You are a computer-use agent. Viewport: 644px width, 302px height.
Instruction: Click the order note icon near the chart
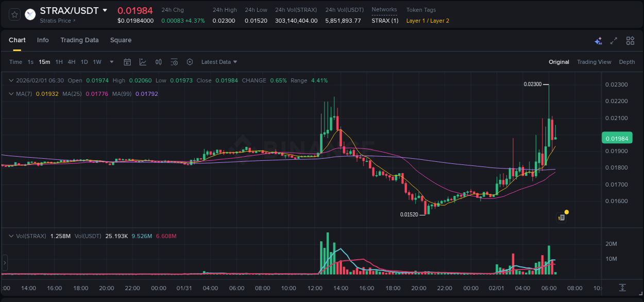561,217
